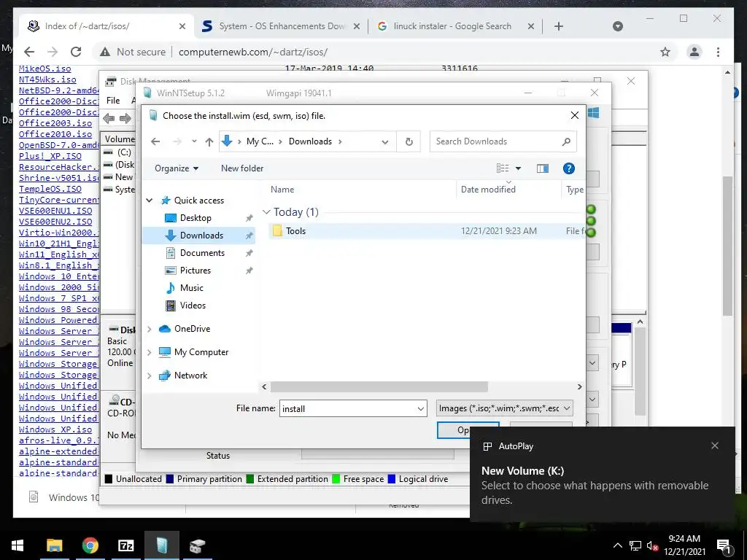Open the Organize menu
The height and width of the screenshot is (560, 747).
coord(177,168)
